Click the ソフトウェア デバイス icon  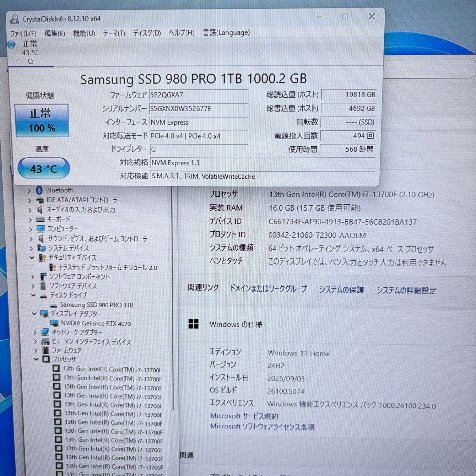click(43, 286)
